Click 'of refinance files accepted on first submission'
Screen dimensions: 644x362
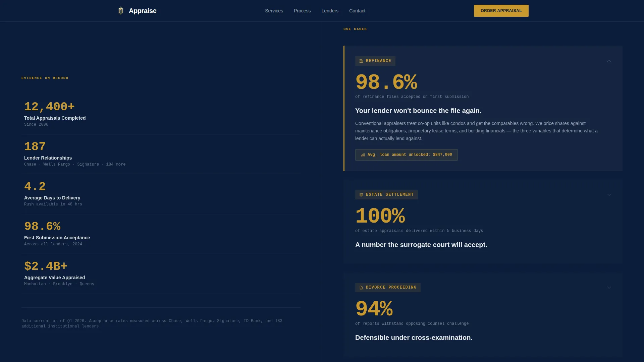412,97
